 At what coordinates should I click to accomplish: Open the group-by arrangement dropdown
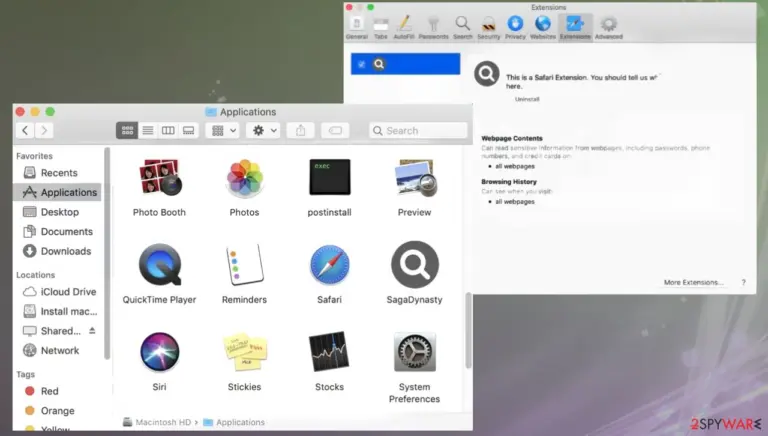point(223,130)
